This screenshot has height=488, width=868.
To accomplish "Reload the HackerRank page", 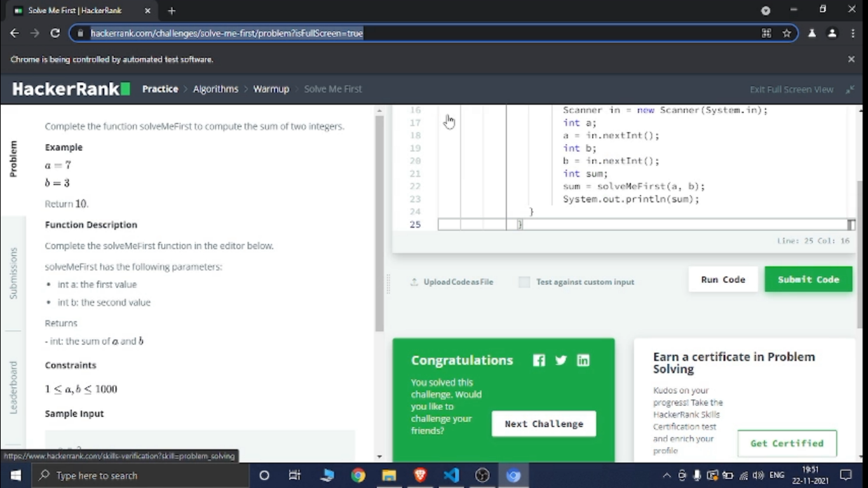I will [x=55, y=33].
